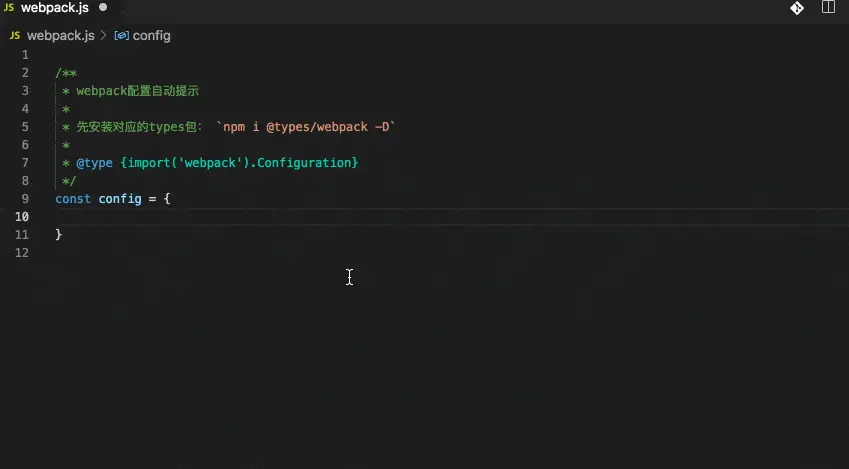Click the config symbol icon in the breadcrumb
The image size is (849, 469).
tap(121, 36)
